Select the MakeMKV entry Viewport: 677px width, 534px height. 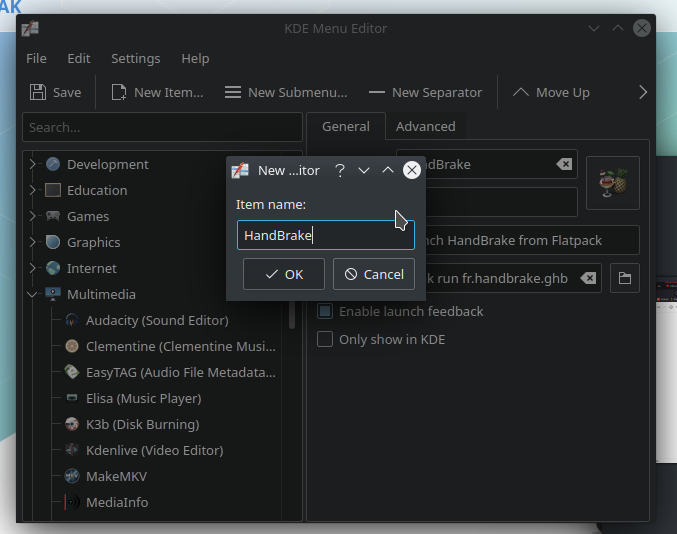pyautogui.click(x=117, y=476)
